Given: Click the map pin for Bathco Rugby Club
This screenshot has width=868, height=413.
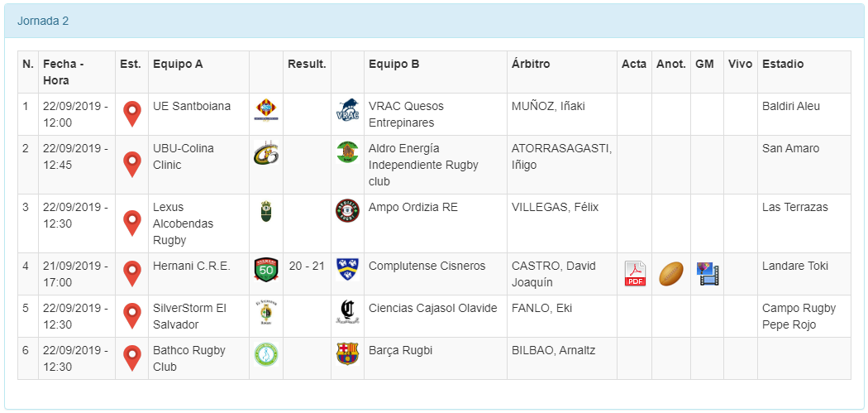Looking at the screenshot, I should (x=131, y=358).
